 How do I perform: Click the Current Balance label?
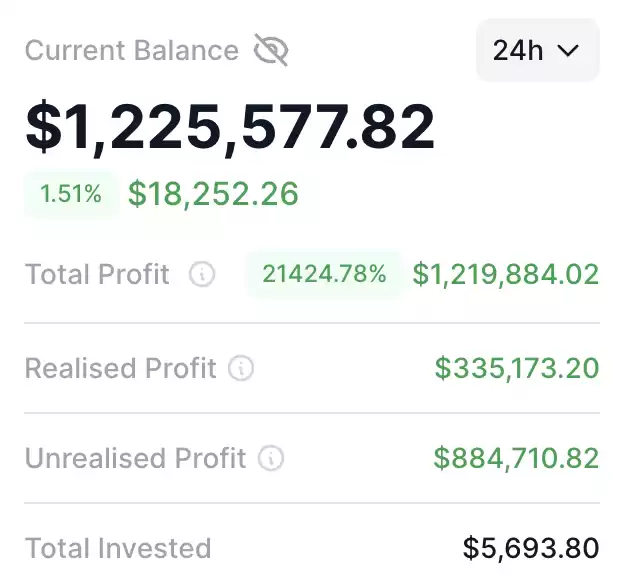click(x=131, y=51)
